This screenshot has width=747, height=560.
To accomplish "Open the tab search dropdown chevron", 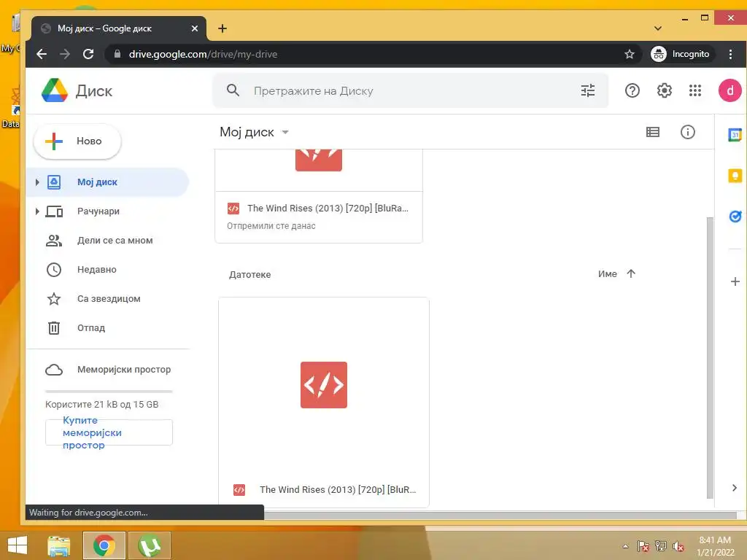I will [x=658, y=28].
